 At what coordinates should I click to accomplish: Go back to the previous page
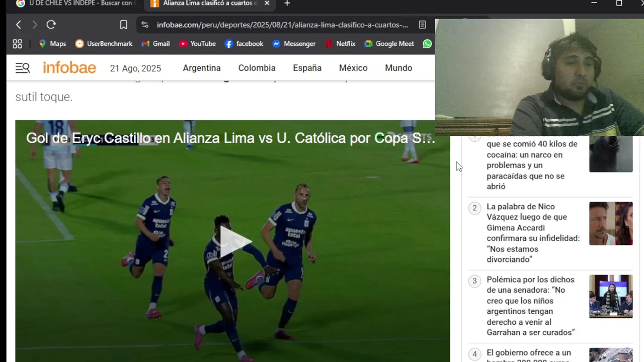click(19, 25)
